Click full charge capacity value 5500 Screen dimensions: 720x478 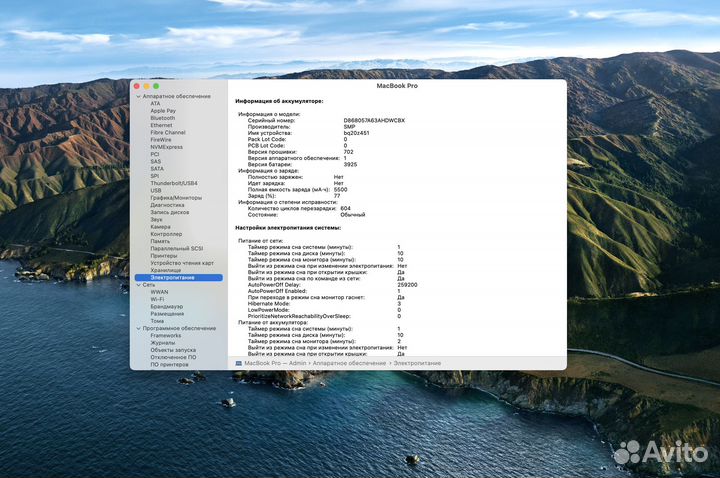[341, 190]
